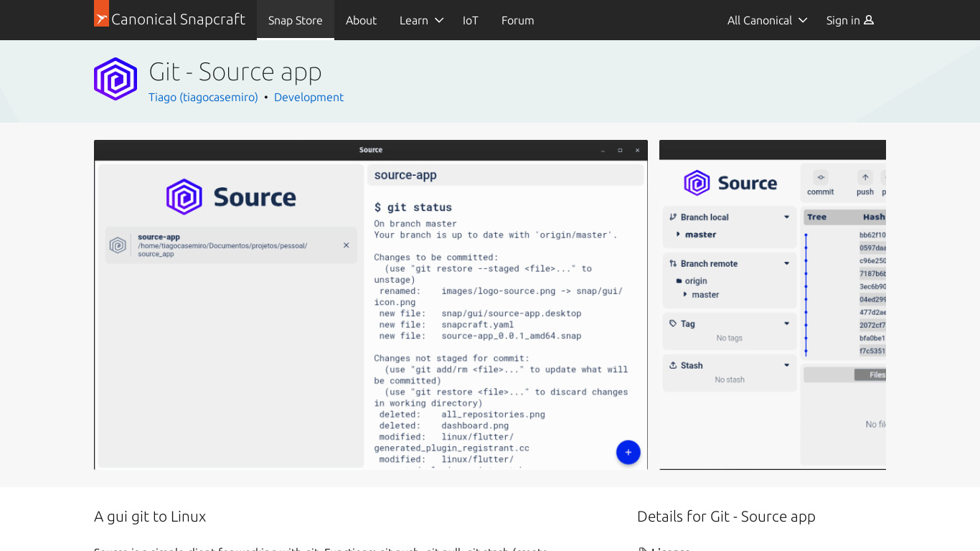This screenshot has width=980, height=551.
Task: Remove source-app repository with X icon
Action: 346,245
